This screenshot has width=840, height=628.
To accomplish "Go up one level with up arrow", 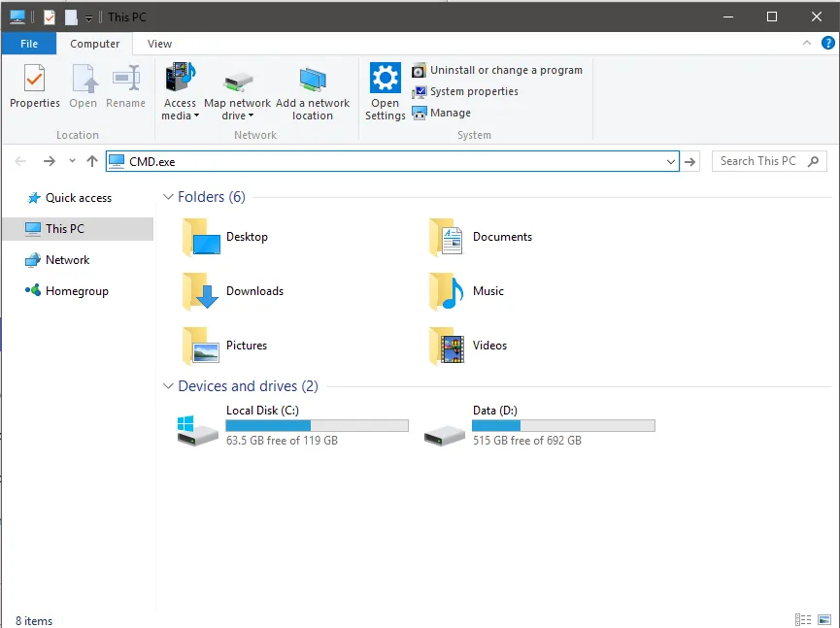I will coord(92,161).
